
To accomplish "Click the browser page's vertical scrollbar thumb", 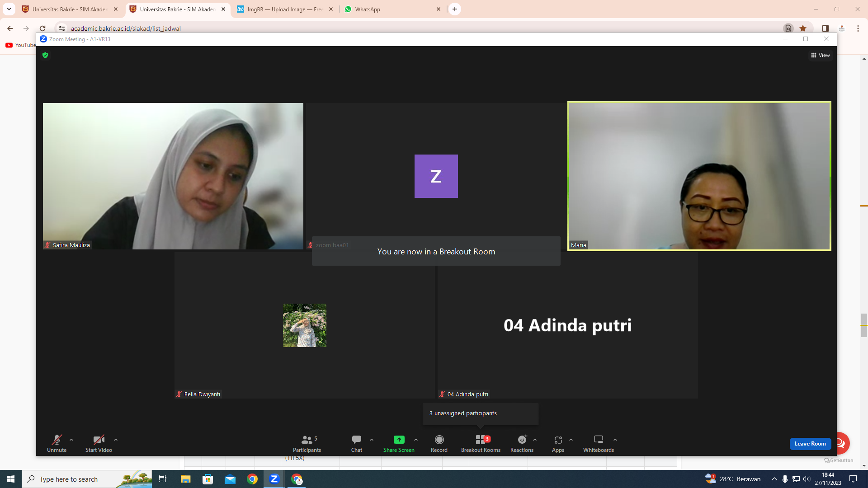I will 864,325.
